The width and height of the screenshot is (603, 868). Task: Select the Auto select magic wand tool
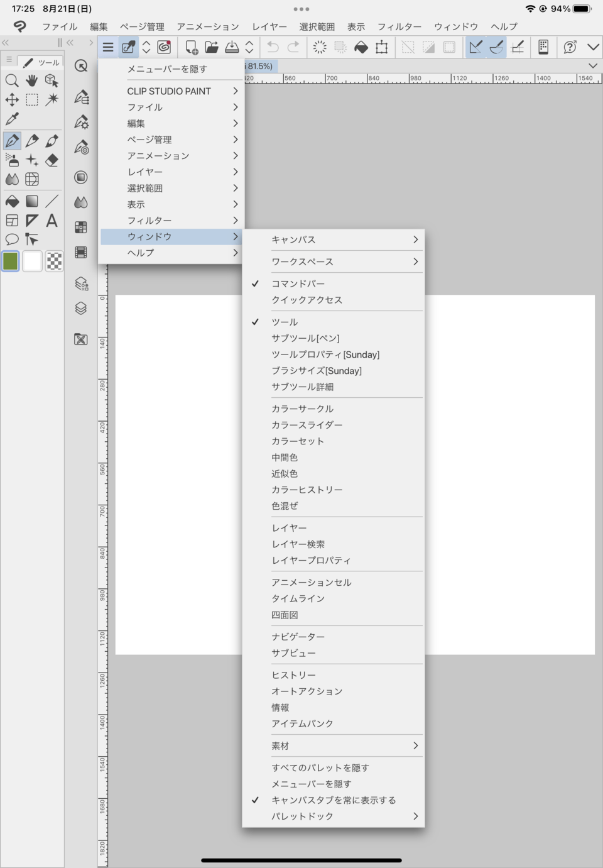[x=52, y=100]
